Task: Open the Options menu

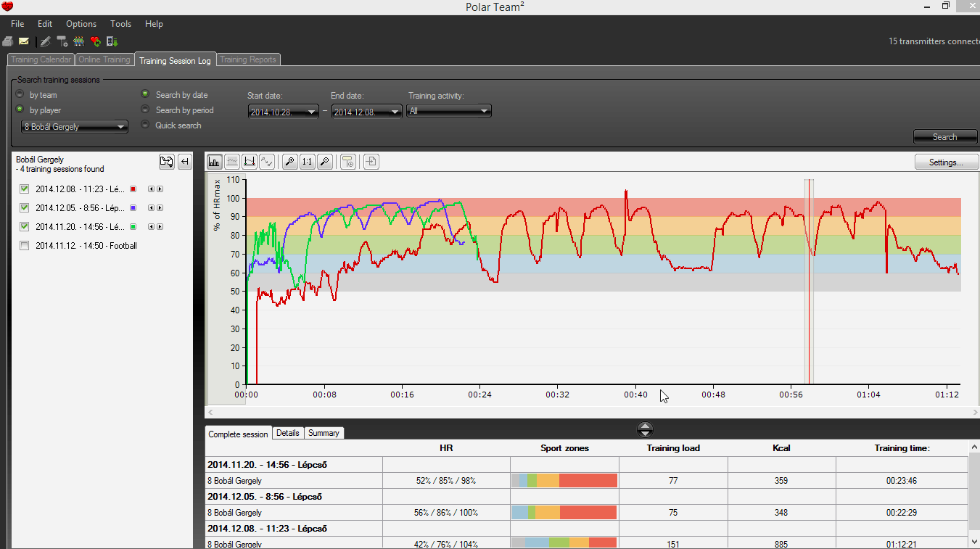Action: (x=81, y=24)
